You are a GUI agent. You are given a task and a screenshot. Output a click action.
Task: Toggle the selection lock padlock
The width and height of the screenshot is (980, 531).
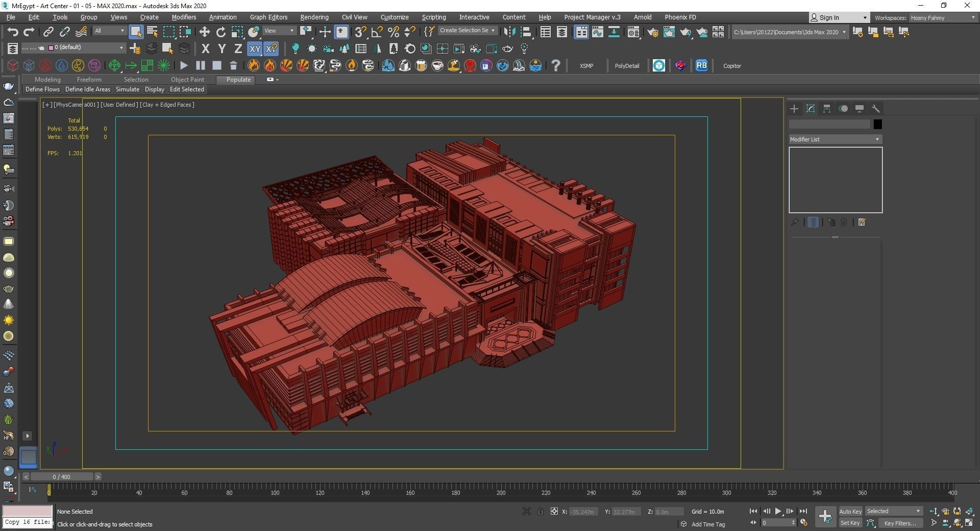coord(540,511)
